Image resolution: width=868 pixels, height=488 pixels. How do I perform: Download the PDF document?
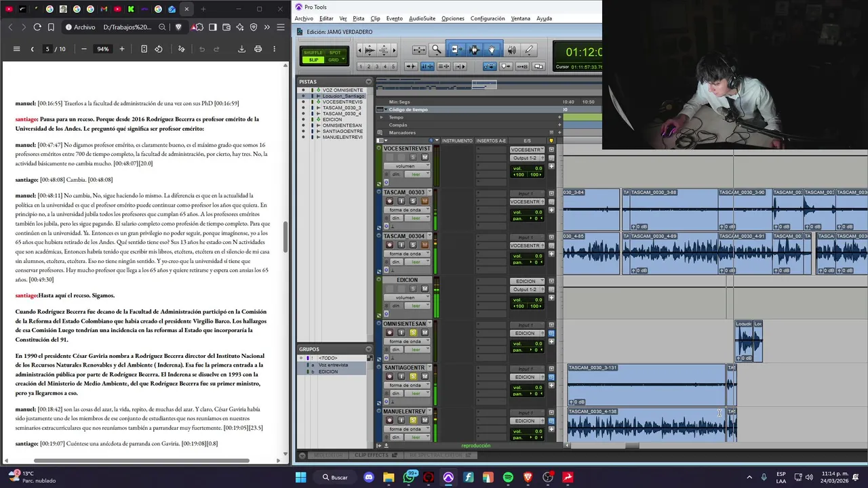click(x=241, y=49)
